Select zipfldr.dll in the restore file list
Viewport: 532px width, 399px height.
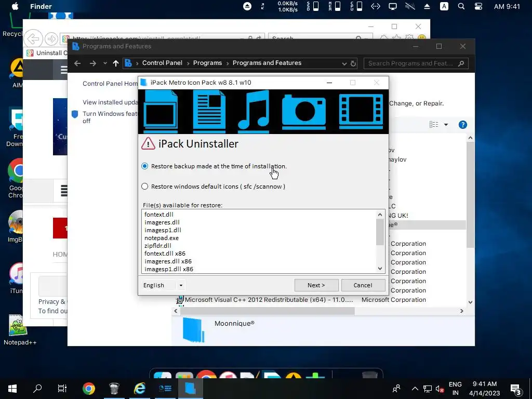click(x=158, y=246)
